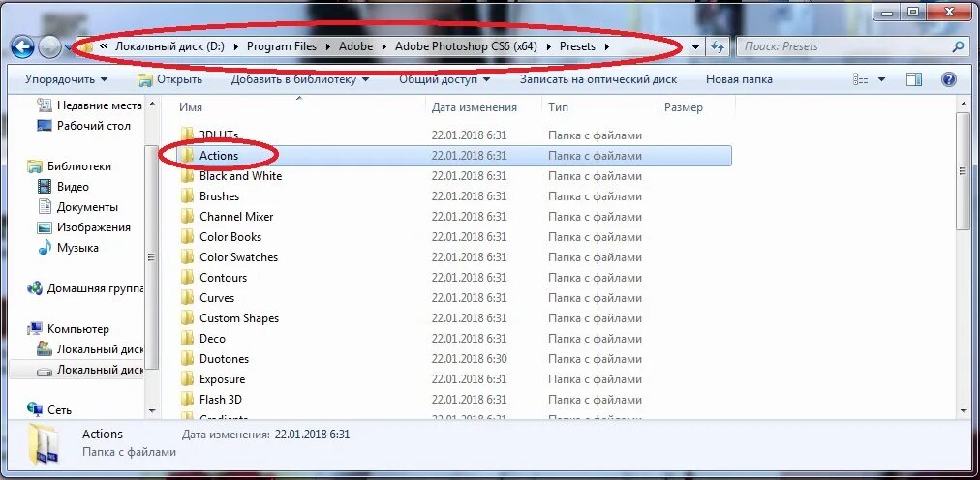Viewport: 980px width, 480px height.
Task: Navigate to Program Files breadcrumb
Action: pyautogui.click(x=282, y=46)
